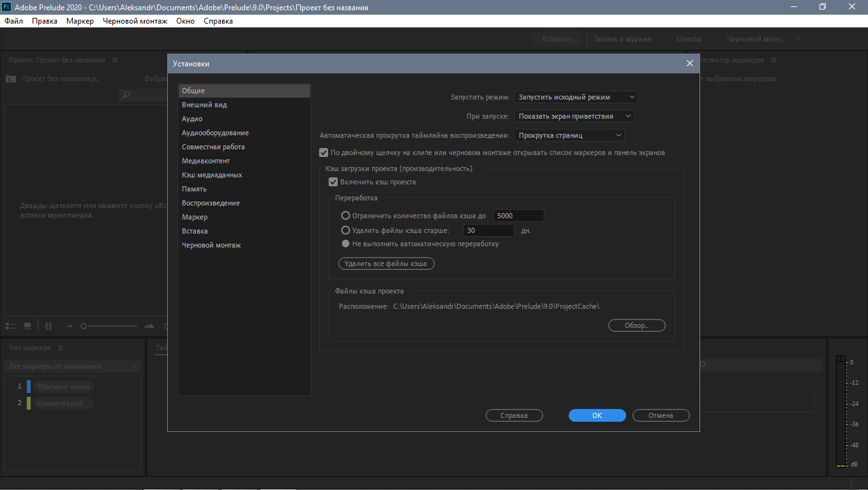Viewport: 868px width, 490px height.
Task: Switch Project panel to list view icon
Action: click(10, 326)
